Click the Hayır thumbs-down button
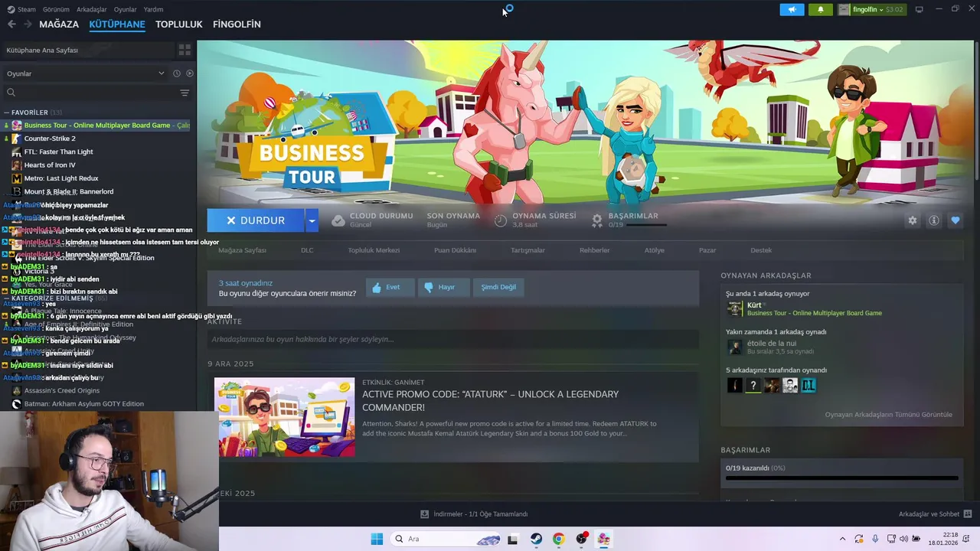The image size is (980, 551). pos(443,287)
